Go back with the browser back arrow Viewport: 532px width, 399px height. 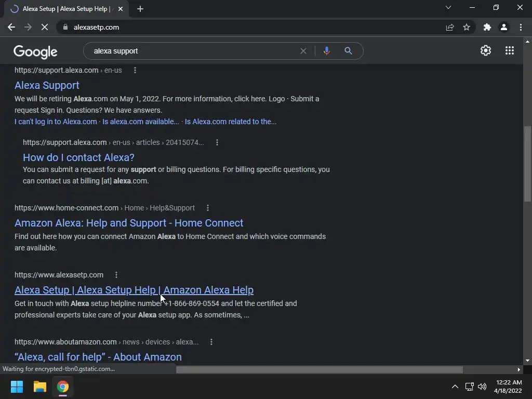point(11,27)
